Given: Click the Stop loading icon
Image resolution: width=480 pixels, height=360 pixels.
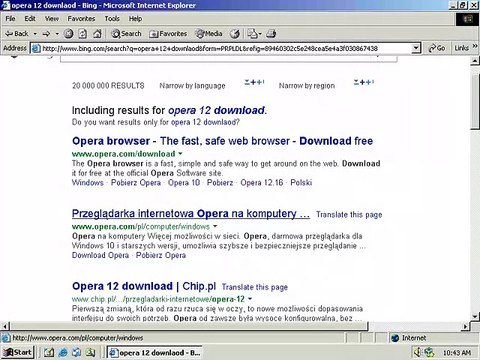Looking at the screenshot, I should (x=68, y=34).
